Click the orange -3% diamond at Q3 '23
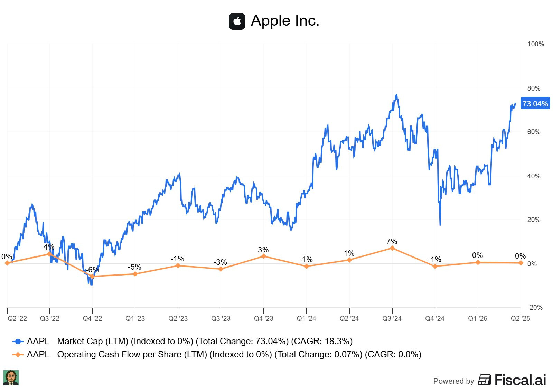553x392 pixels. click(x=221, y=269)
